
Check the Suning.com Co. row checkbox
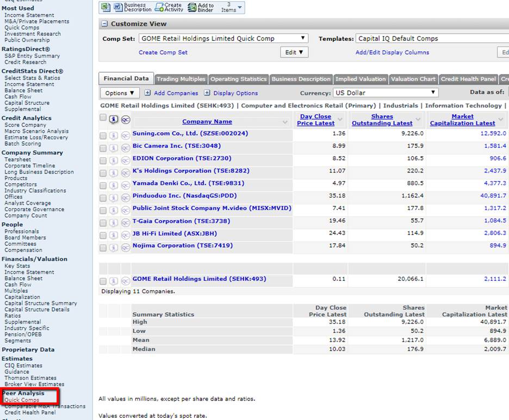(x=103, y=136)
